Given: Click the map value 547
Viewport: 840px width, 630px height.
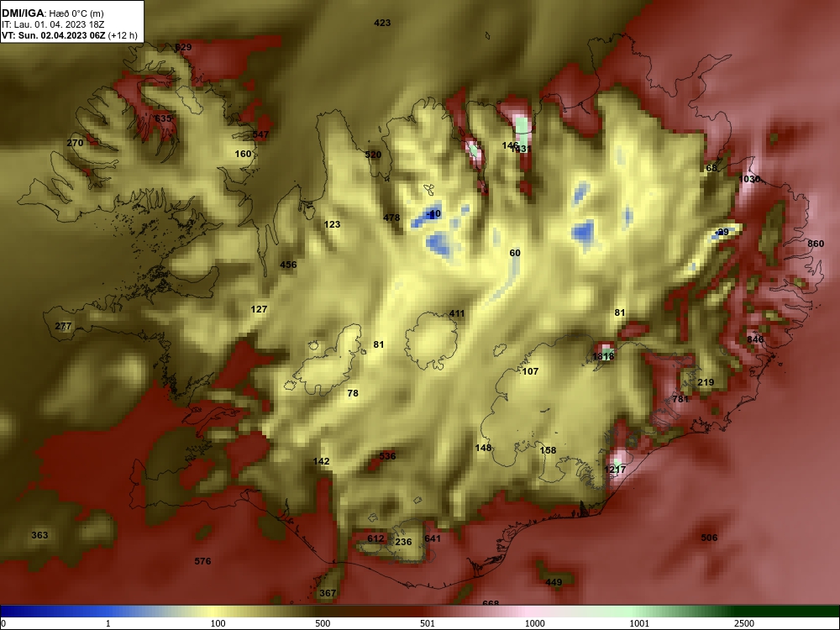Looking at the screenshot, I should (x=260, y=134).
